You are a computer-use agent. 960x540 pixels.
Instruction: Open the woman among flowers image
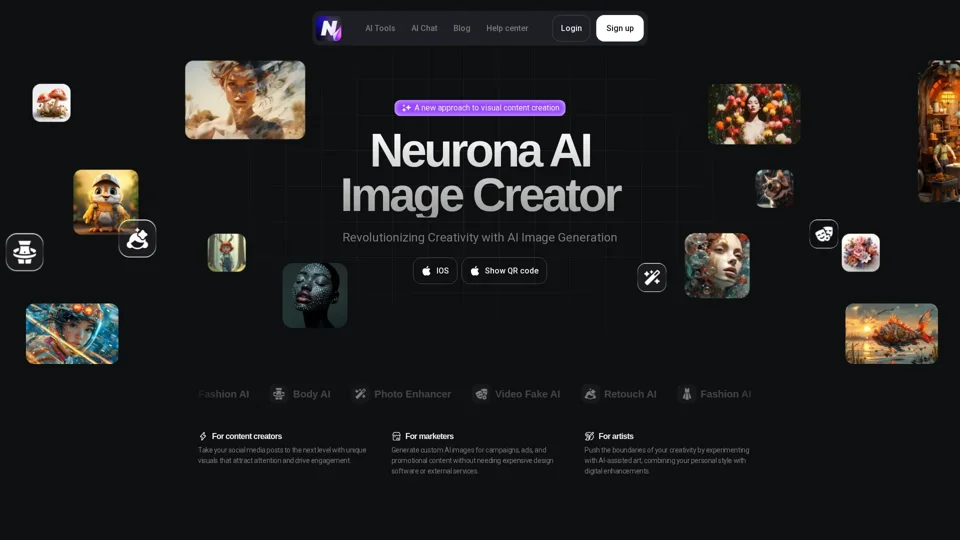coord(754,114)
